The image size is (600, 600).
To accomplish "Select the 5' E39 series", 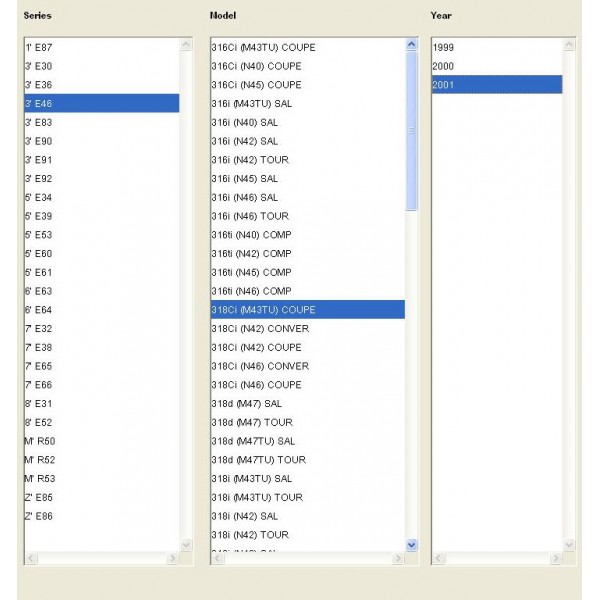I will pos(102,216).
